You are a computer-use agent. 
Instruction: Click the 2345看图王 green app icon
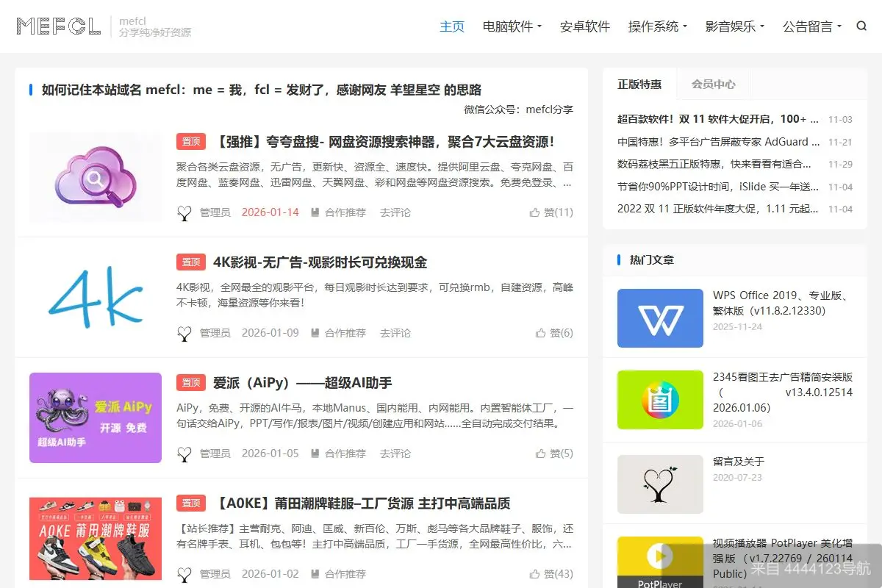(660, 400)
